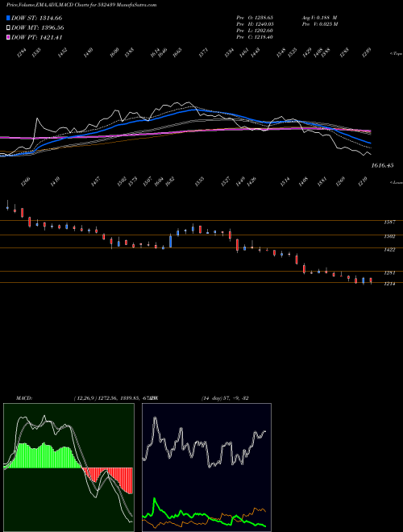Click the 'MACD:' panel heading
Image resolution: width=403 pixels, height=532 pixels.
24,398
